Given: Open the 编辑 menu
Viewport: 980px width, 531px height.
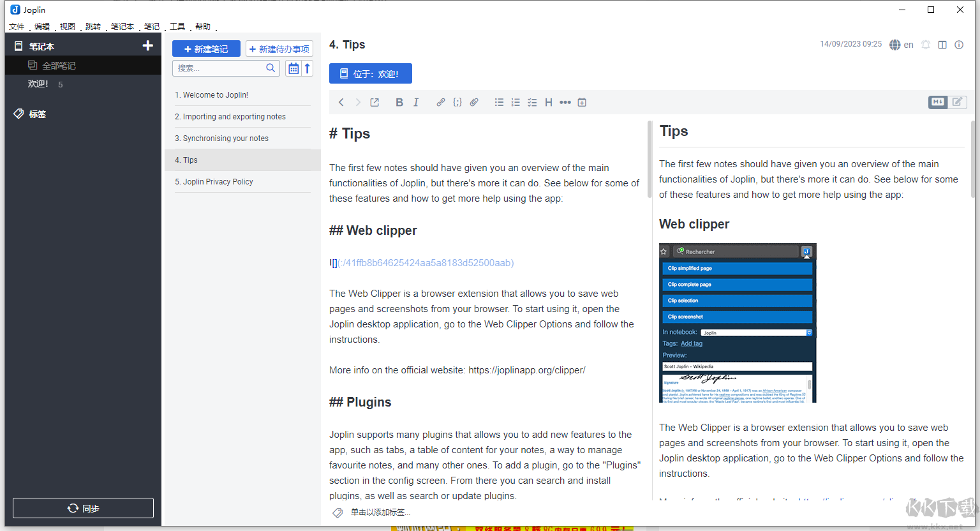Looking at the screenshot, I should point(42,26).
